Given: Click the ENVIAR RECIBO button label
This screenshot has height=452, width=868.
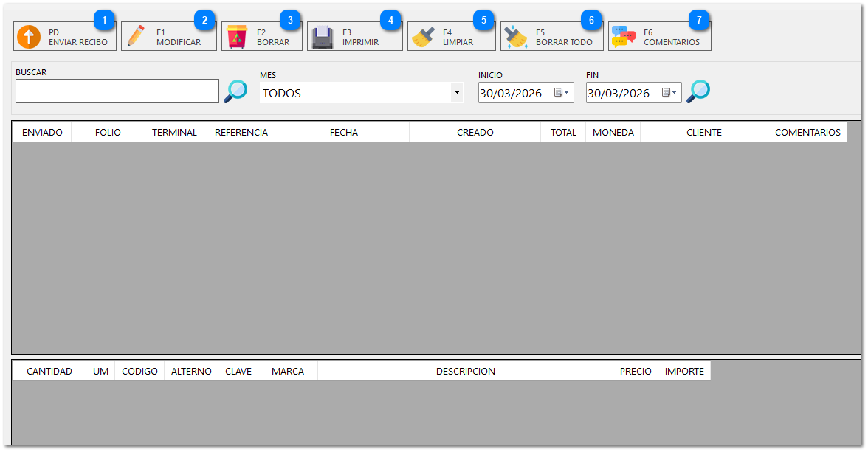Looking at the screenshot, I should [78, 42].
